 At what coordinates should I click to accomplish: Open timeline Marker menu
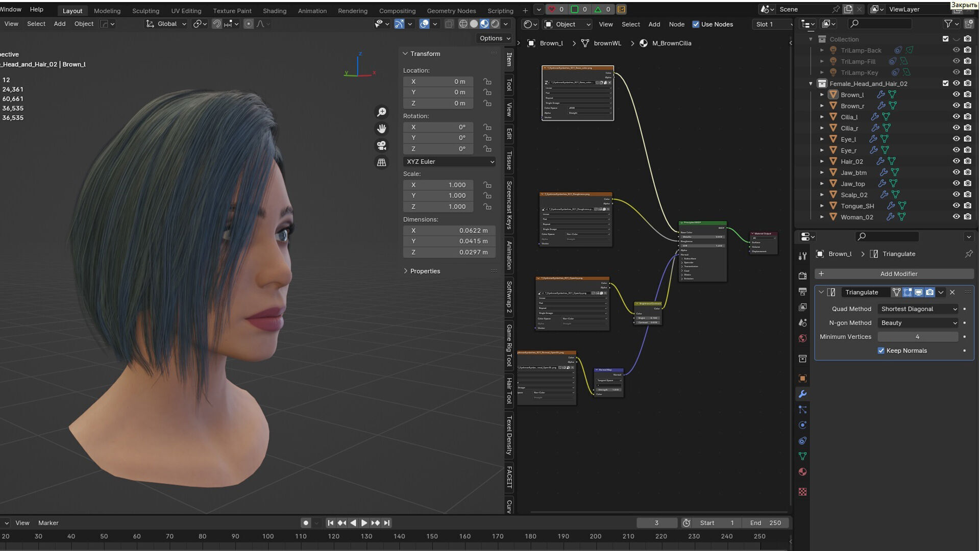[48, 523]
